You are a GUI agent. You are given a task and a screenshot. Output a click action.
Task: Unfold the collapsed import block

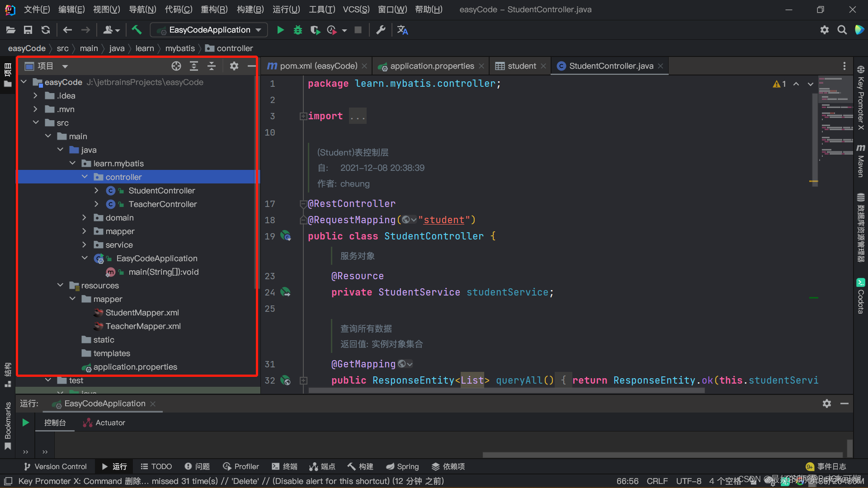[303, 116]
